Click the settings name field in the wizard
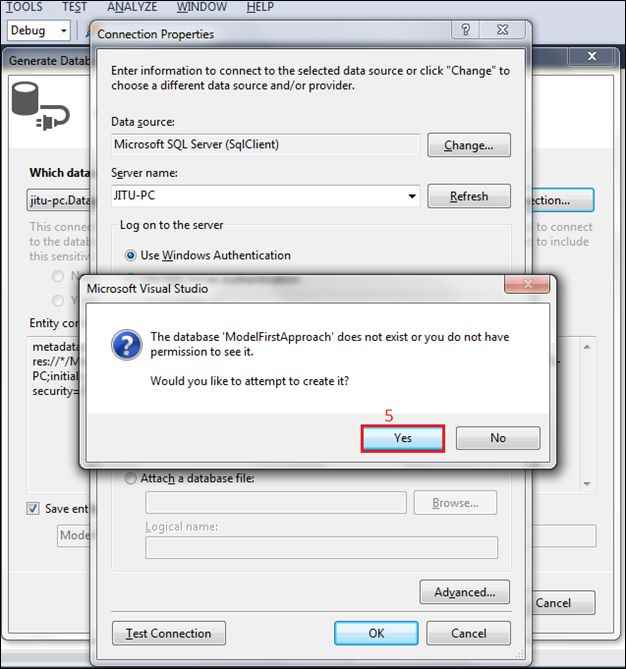The height and width of the screenshot is (669, 626). pos(74,535)
